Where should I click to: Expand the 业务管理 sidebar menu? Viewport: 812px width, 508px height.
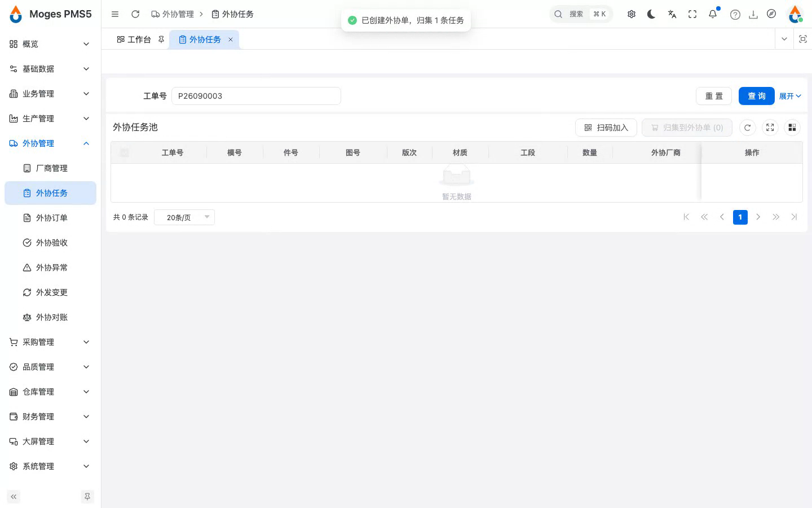(50, 94)
